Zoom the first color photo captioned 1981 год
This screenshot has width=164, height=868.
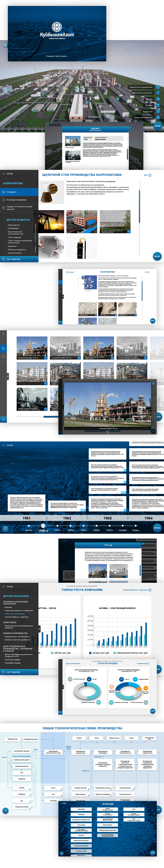pos(45,358)
